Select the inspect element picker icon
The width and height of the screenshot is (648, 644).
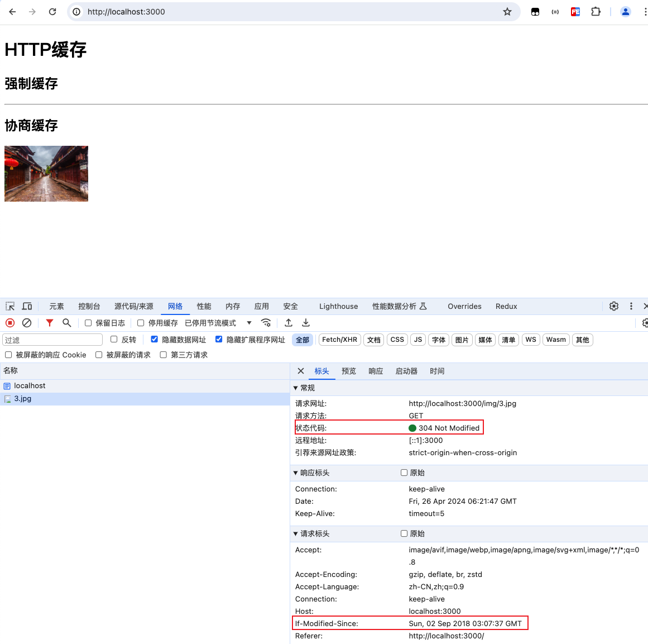click(x=10, y=306)
